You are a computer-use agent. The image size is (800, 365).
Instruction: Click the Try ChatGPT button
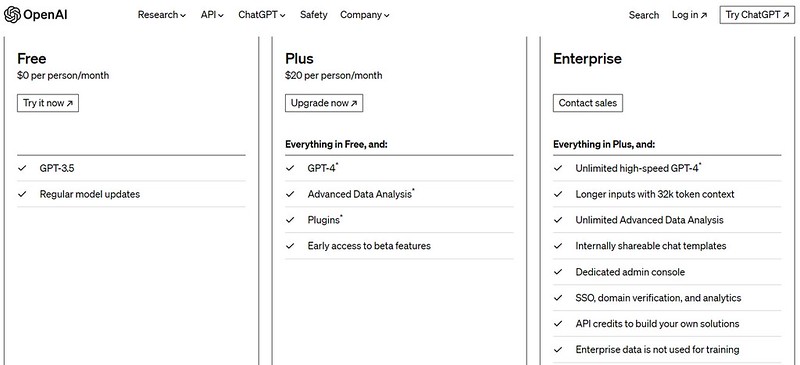click(757, 15)
